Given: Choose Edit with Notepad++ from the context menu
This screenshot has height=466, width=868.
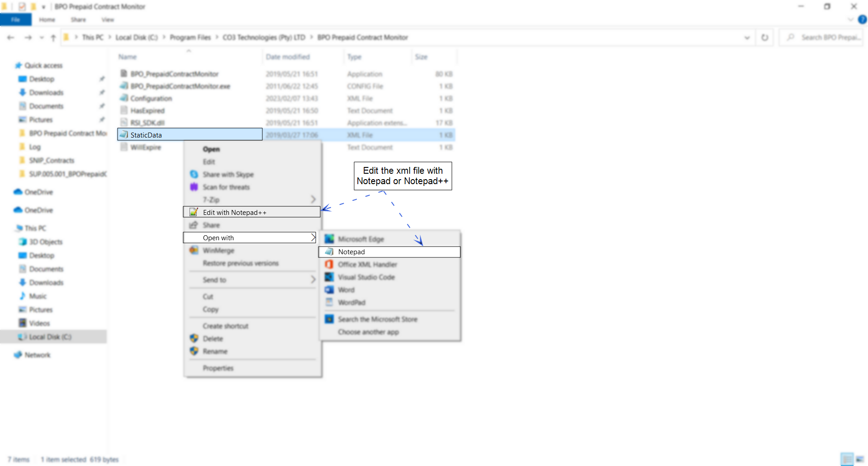Looking at the screenshot, I should [251, 212].
